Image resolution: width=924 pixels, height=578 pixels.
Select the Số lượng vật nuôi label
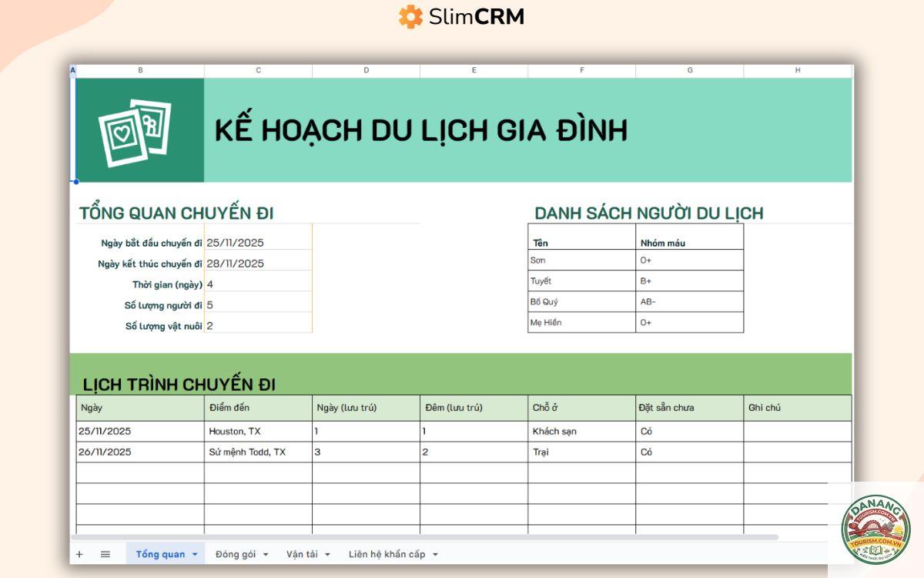click(x=164, y=326)
